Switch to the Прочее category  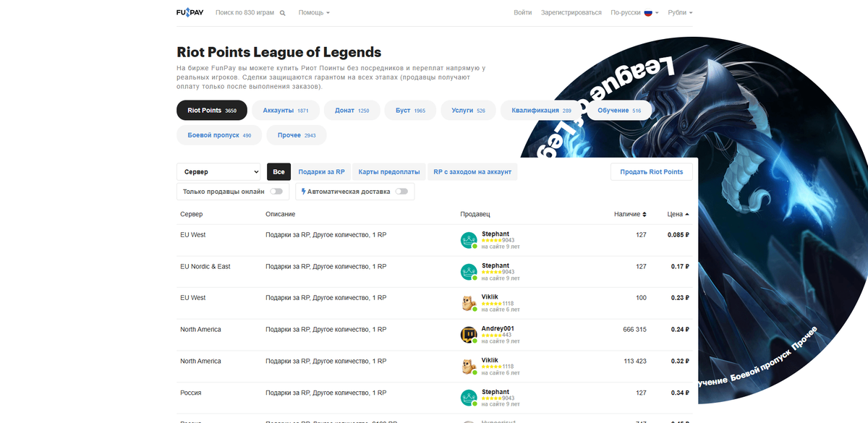[297, 135]
